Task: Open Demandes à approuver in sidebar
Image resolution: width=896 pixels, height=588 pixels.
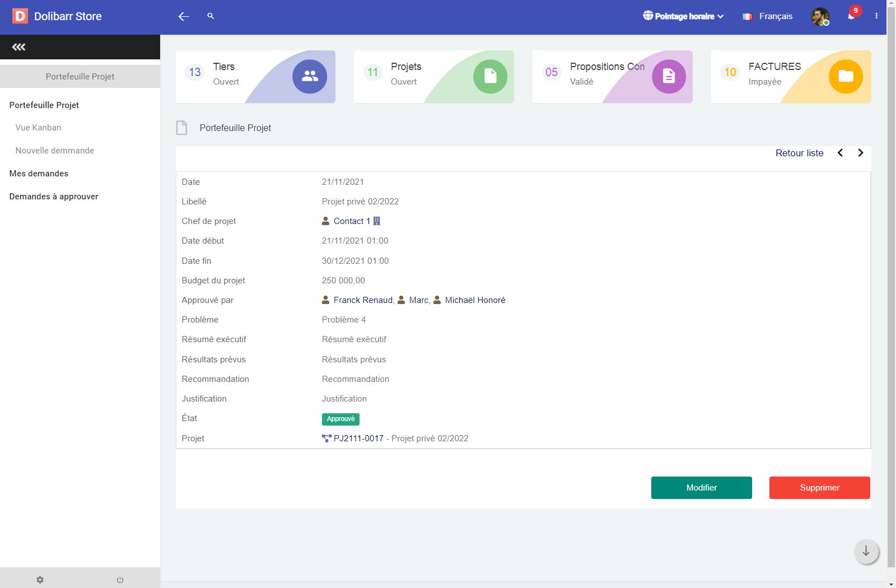Action: 54,197
